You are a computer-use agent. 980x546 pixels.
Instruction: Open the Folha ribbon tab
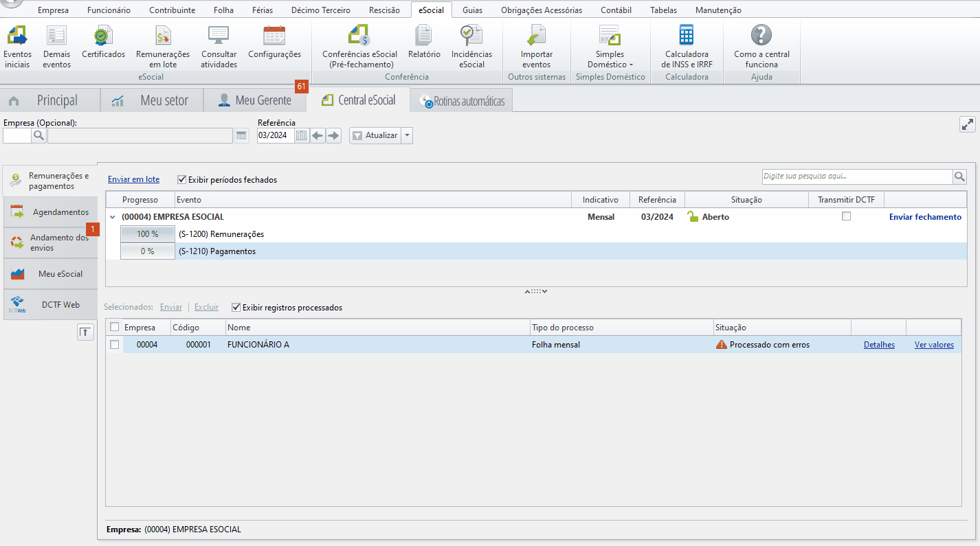point(223,10)
